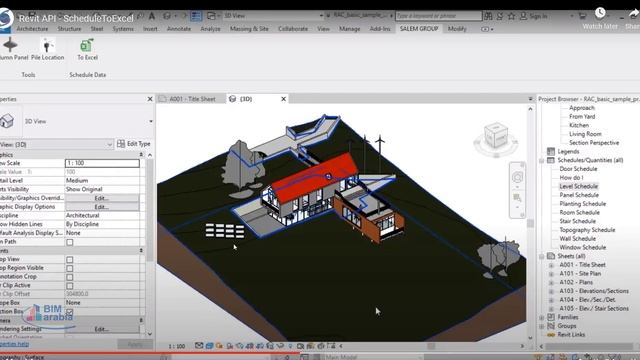The height and width of the screenshot is (360, 640).
Task: Click the binoculars search icon
Action: (x=488, y=16)
